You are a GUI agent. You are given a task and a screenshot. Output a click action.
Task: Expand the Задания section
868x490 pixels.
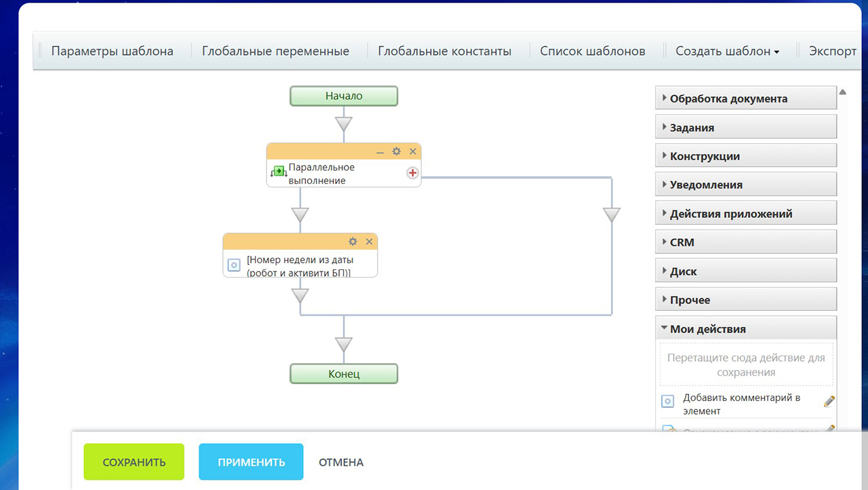(746, 127)
